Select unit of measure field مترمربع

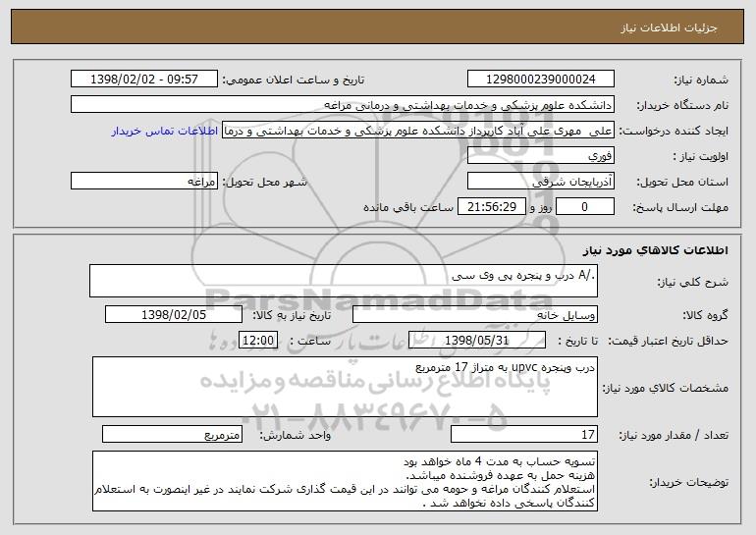[172, 434]
